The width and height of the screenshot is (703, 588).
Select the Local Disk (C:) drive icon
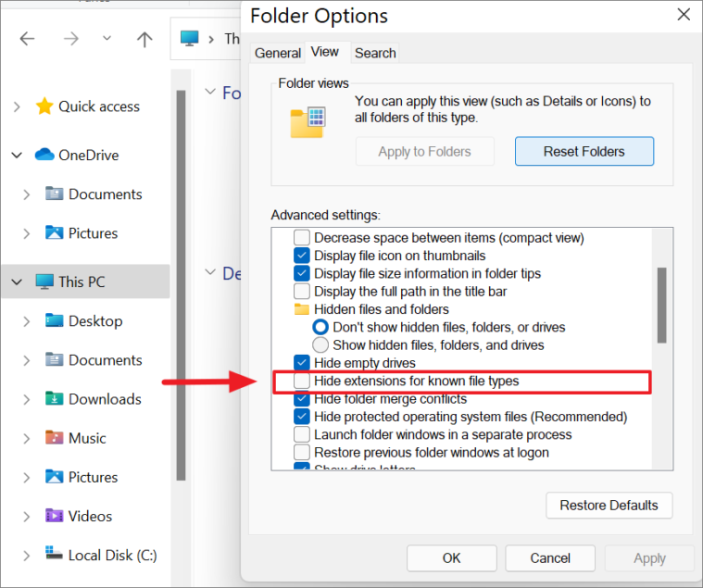click(x=55, y=554)
